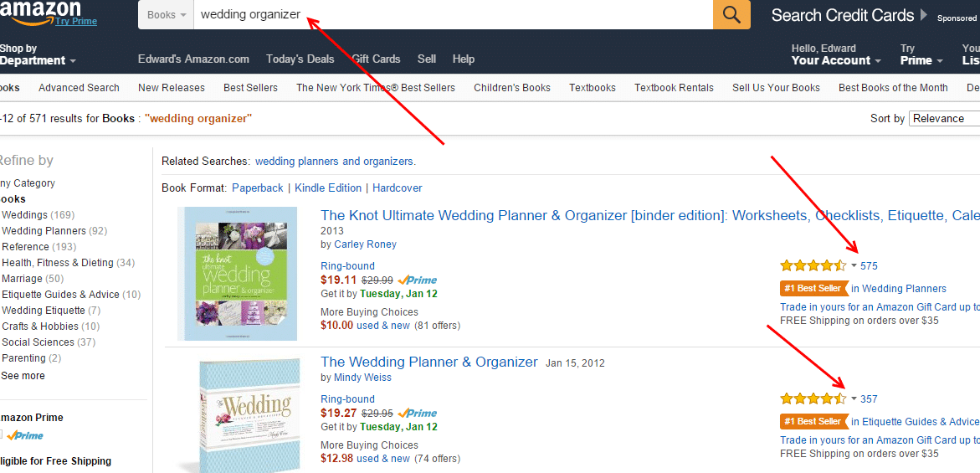The height and width of the screenshot is (473, 980).
Task: Open Gift Cards page
Action: tap(376, 59)
